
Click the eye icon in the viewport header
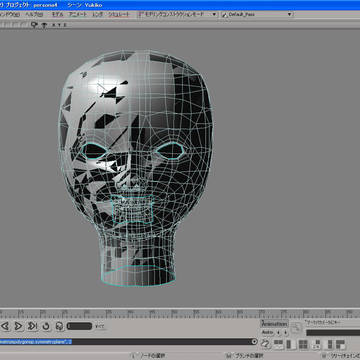[44, 25]
